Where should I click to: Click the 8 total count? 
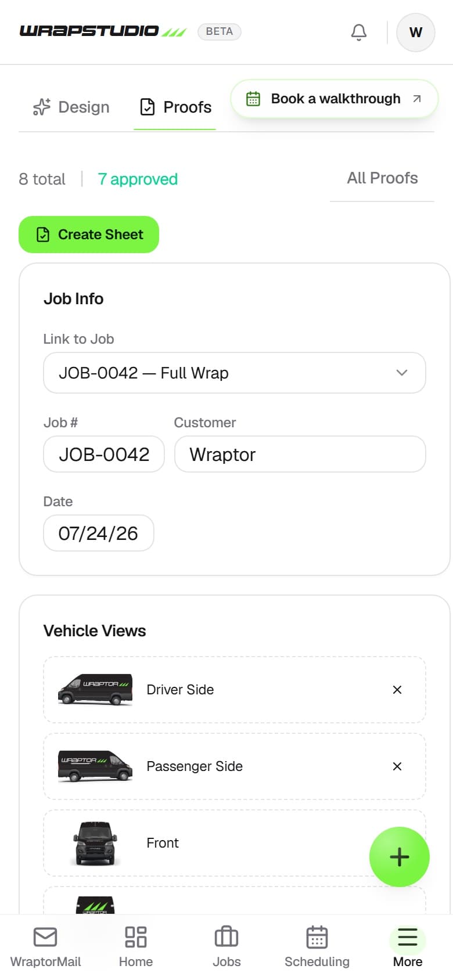(42, 179)
